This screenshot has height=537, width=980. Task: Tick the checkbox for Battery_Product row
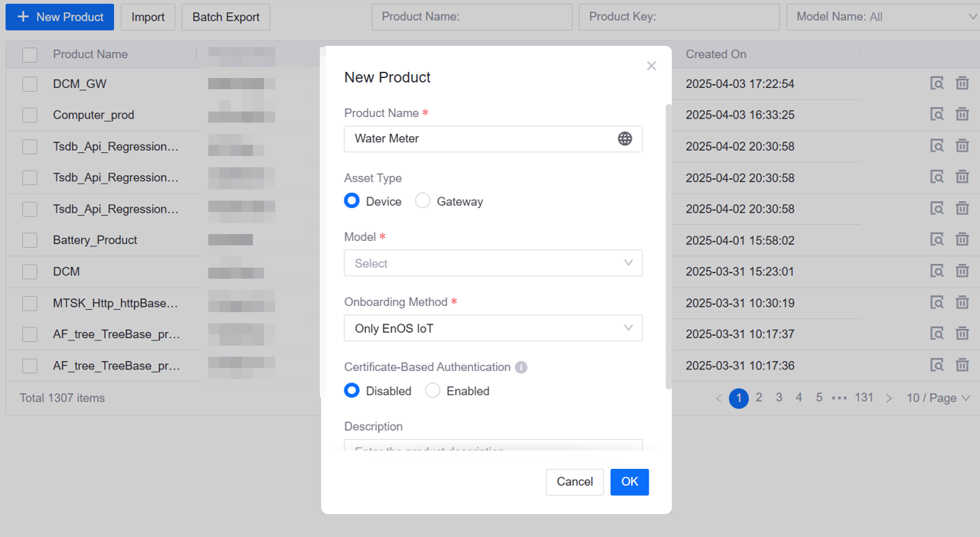30,240
